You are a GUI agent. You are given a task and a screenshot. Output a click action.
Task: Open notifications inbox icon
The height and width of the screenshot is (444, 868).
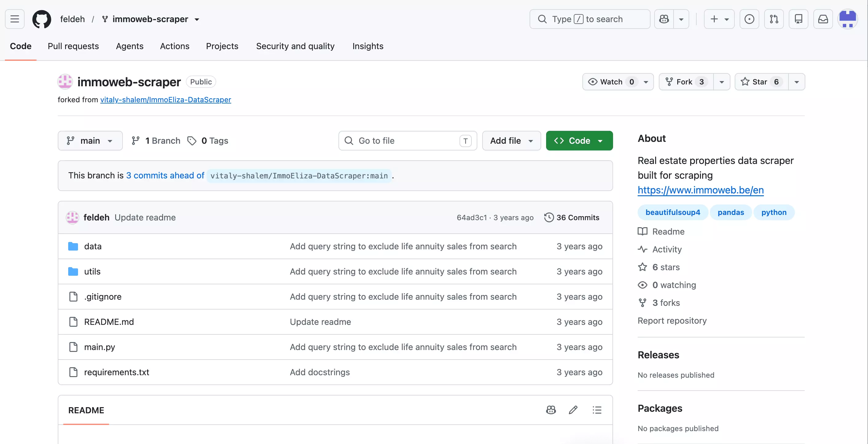tap(823, 19)
